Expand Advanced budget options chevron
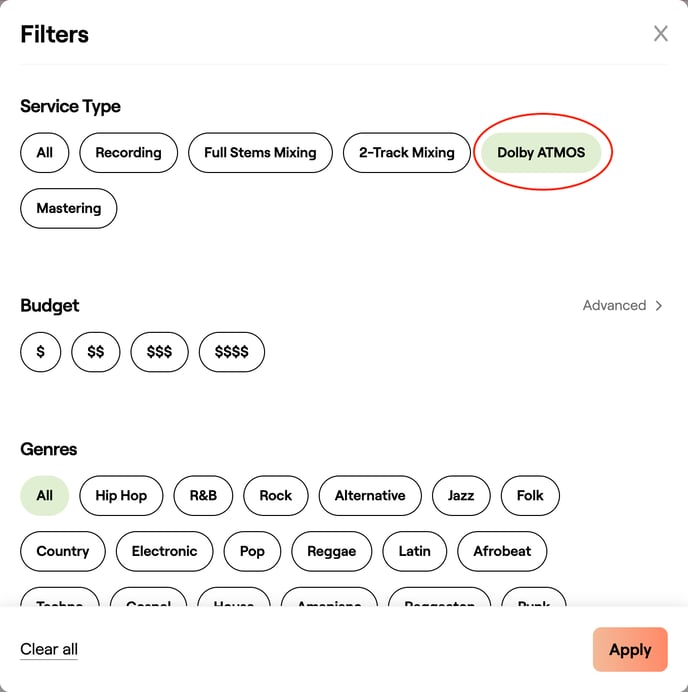 (659, 306)
